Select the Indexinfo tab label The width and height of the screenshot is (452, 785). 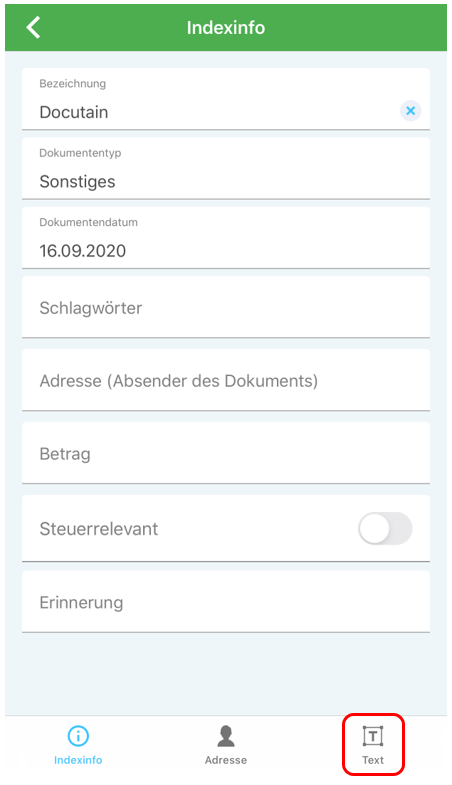click(78, 760)
